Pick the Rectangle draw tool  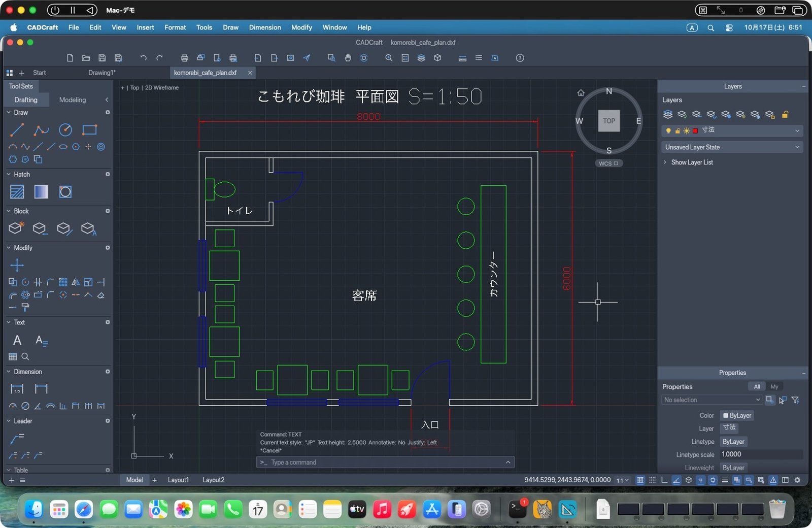pyautogui.click(x=89, y=130)
